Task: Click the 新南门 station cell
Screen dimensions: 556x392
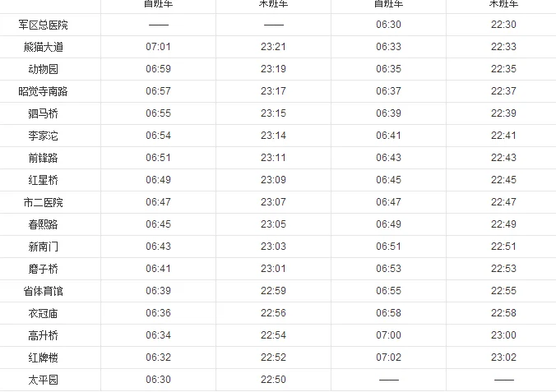Action: pos(44,247)
